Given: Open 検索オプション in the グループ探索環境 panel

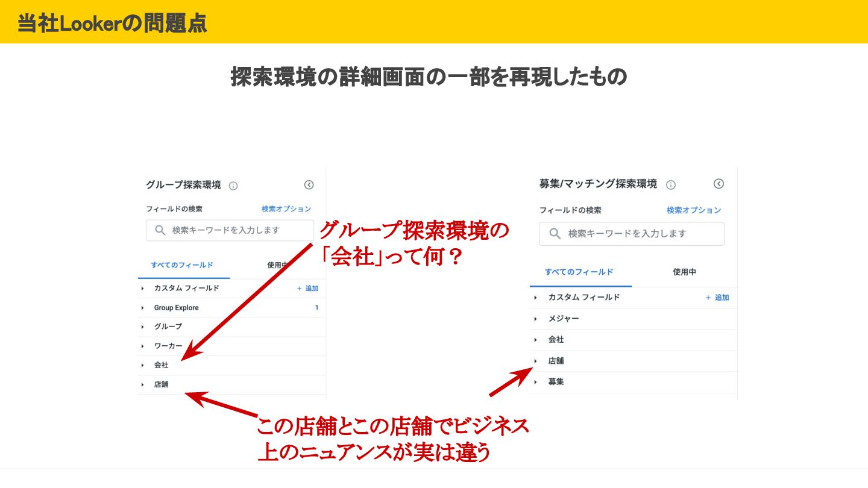Looking at the screenshot, I should [x=286, y=209].
